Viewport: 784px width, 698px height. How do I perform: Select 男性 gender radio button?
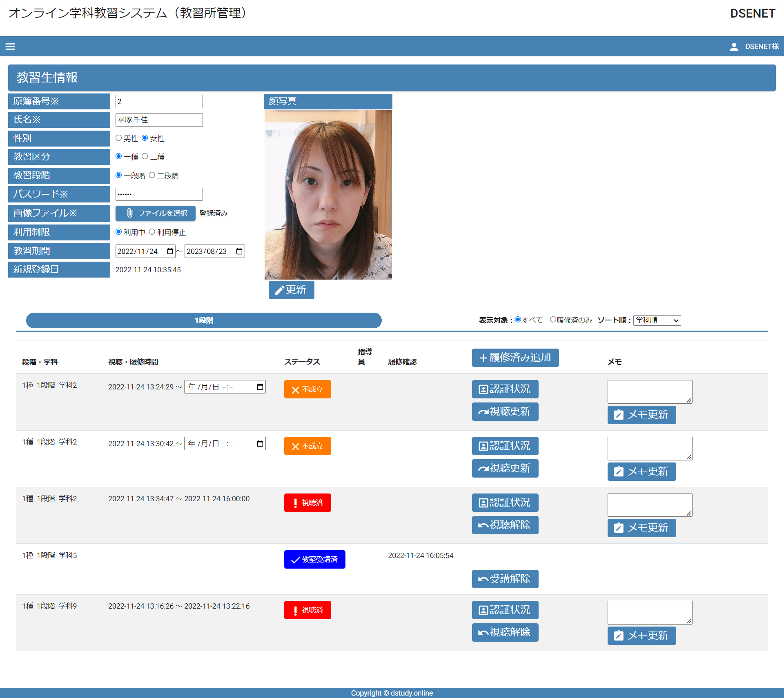click(119, 138)
